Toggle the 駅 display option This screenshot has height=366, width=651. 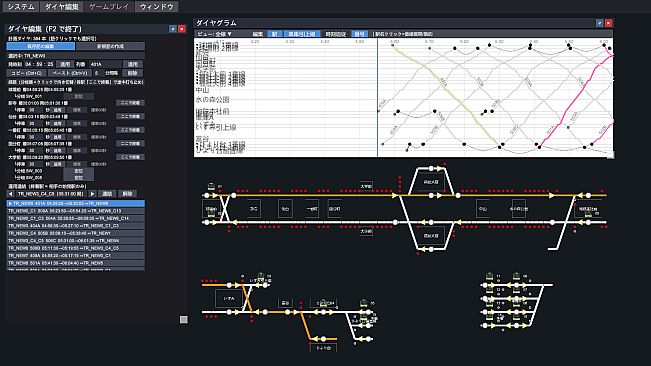tap(274, 34)
